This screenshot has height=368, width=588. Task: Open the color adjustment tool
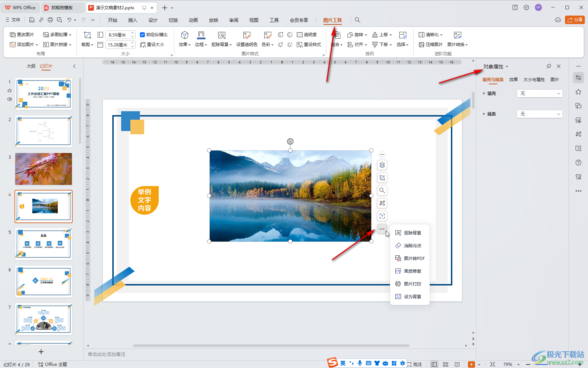(x=267, y=39)
